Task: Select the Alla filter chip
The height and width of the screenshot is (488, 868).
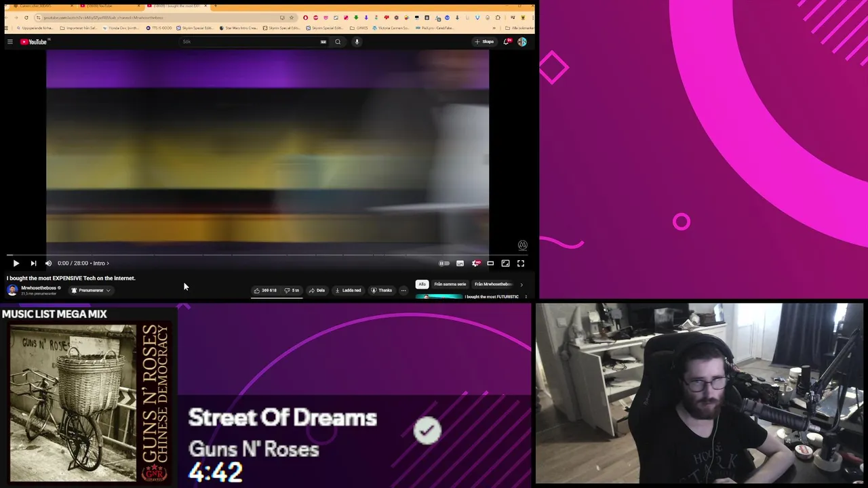Action: [422, 284]
